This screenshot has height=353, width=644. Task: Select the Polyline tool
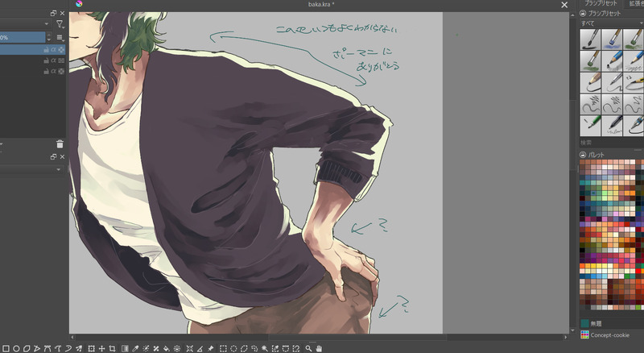(x=36, y=348)
